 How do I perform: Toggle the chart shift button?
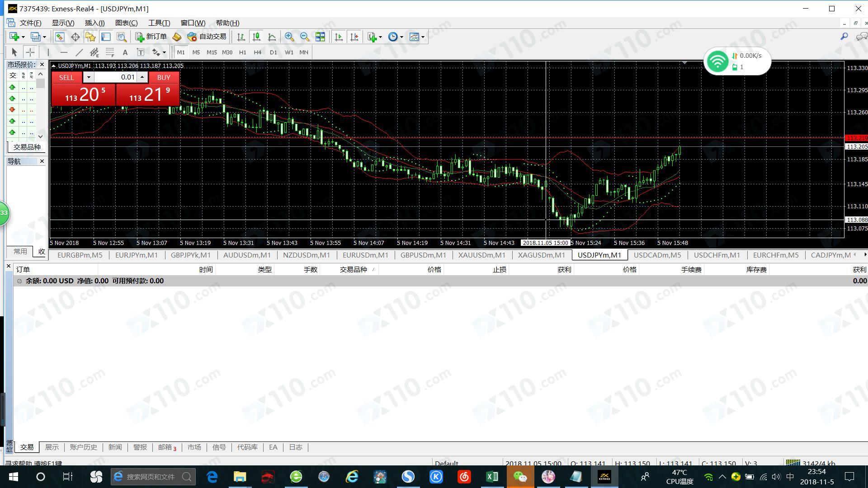(354, 37)
